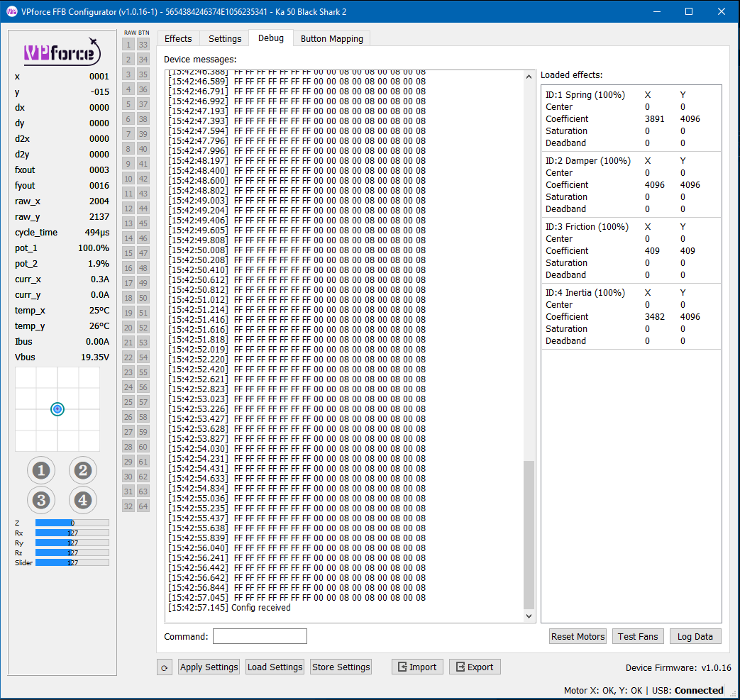
Task: Click round button indicator 3
Action: (x=41, y=500)
